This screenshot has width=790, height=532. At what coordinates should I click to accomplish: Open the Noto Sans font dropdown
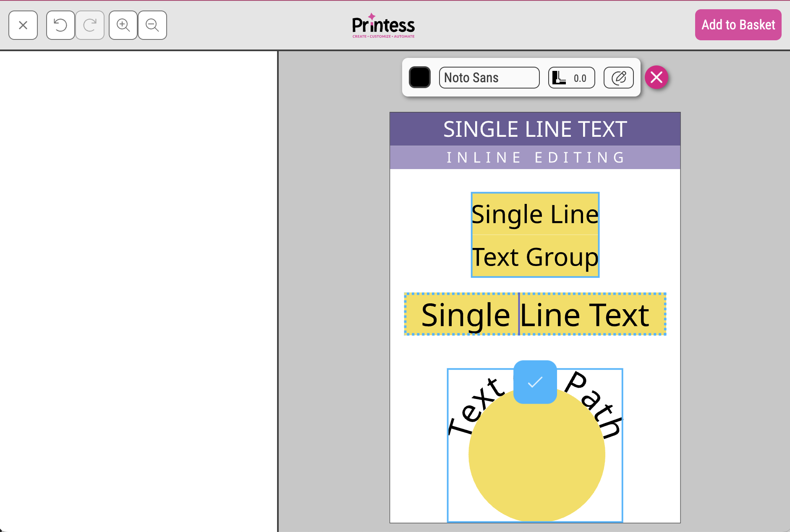[x=489, y=78]
